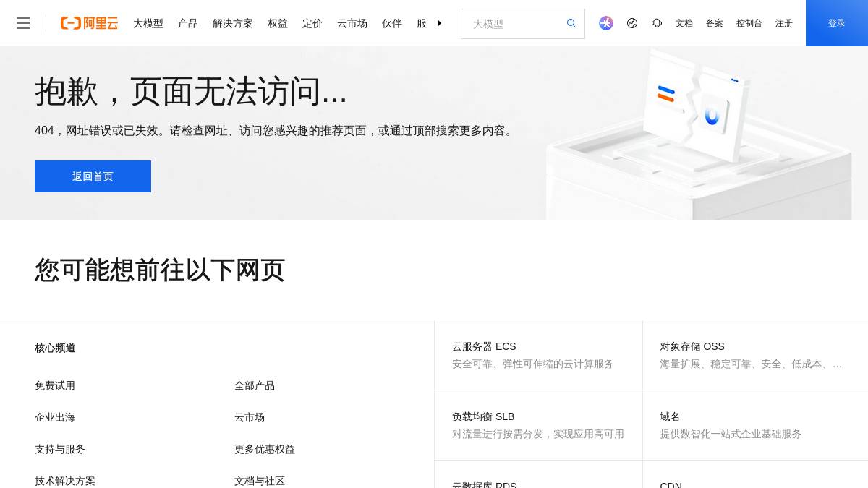Open the 注册 registration link
Screen dimensions: 868x488
pos(784,23)
